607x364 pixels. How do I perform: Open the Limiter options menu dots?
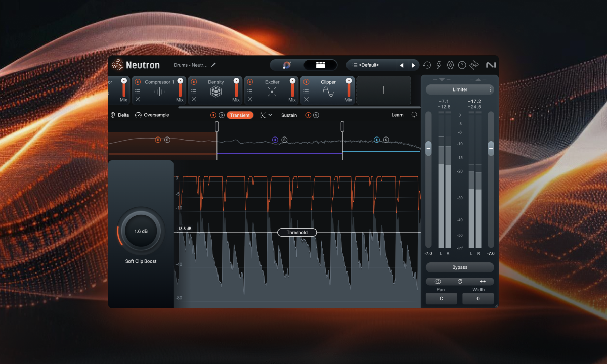[x=490, y=89]
